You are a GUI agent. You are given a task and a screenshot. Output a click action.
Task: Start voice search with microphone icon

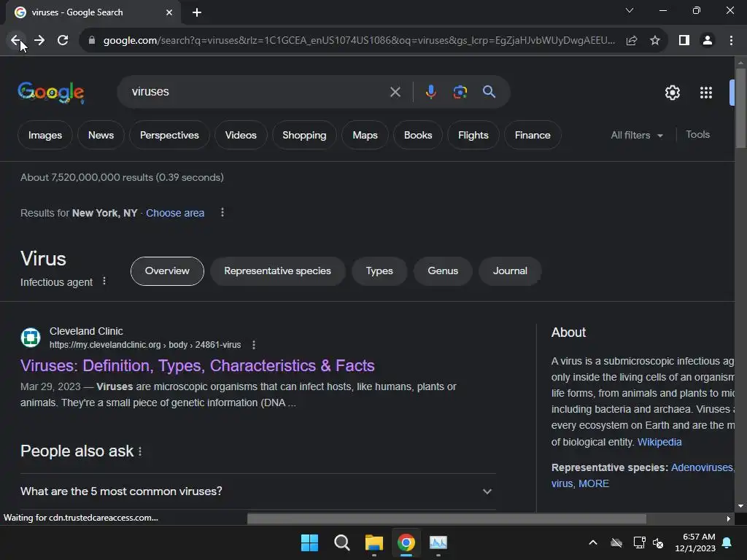pos(430,92)
